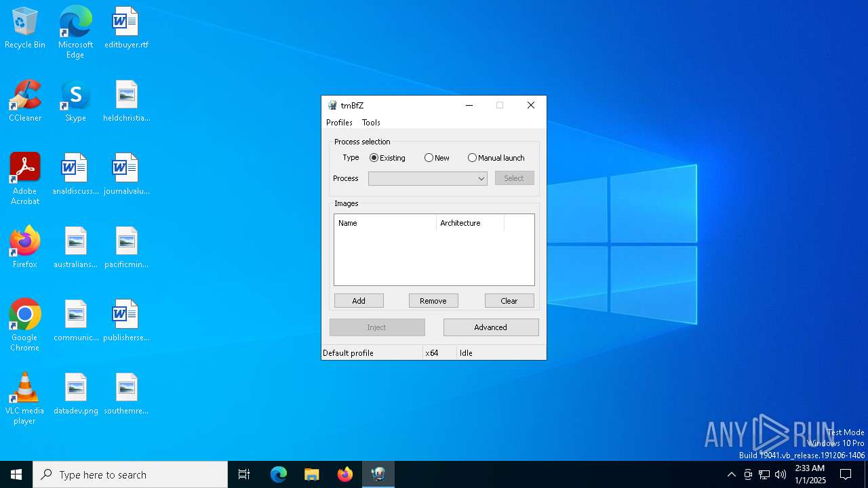Viewport: 868px width, 488px height.
Task: Select the pacificmin... image file
Action: [x=126, y=248]
